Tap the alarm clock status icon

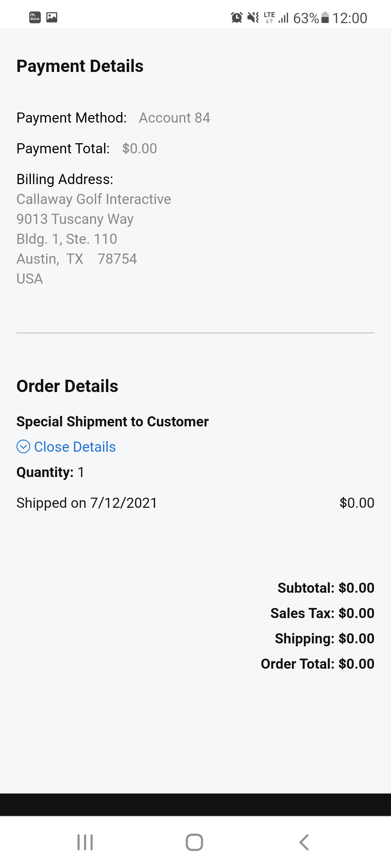tap(236, 17)
